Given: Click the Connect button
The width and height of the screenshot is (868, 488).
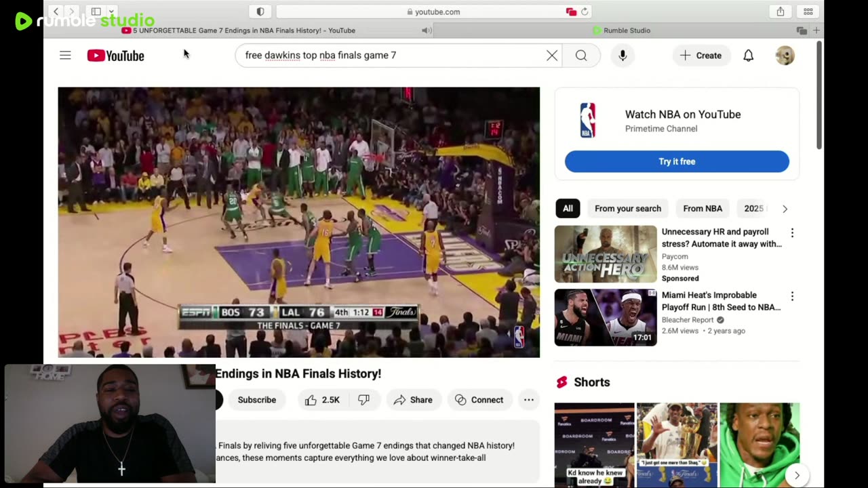Looking at the screenshot, I should click(479, 400).
